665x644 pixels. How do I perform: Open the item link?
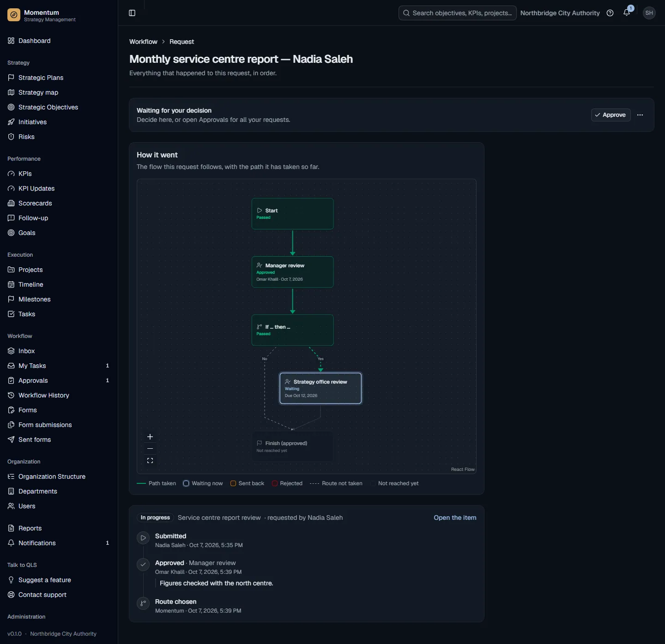point(455,518)
